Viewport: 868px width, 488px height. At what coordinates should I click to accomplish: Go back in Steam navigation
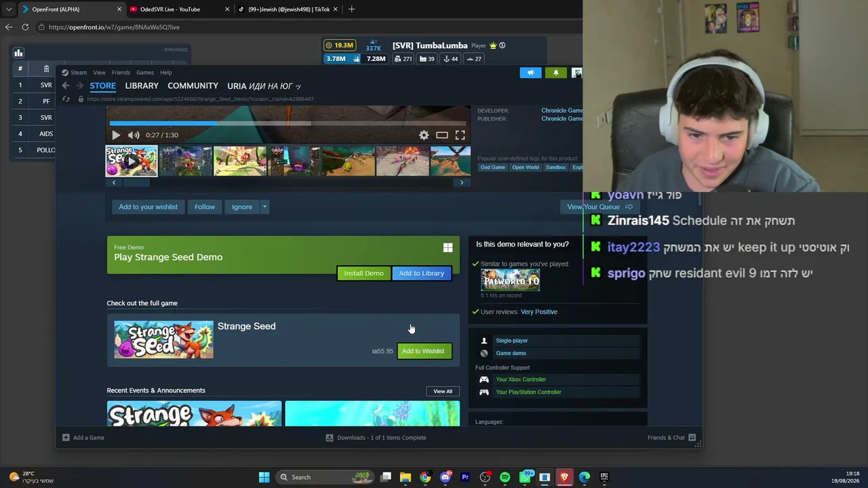(x=65, y=85)
